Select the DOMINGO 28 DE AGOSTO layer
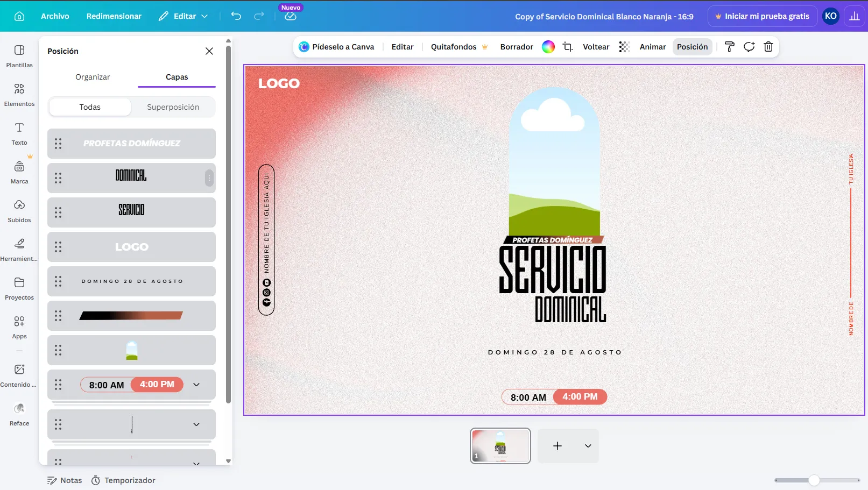868x490 pixels. 131,281
